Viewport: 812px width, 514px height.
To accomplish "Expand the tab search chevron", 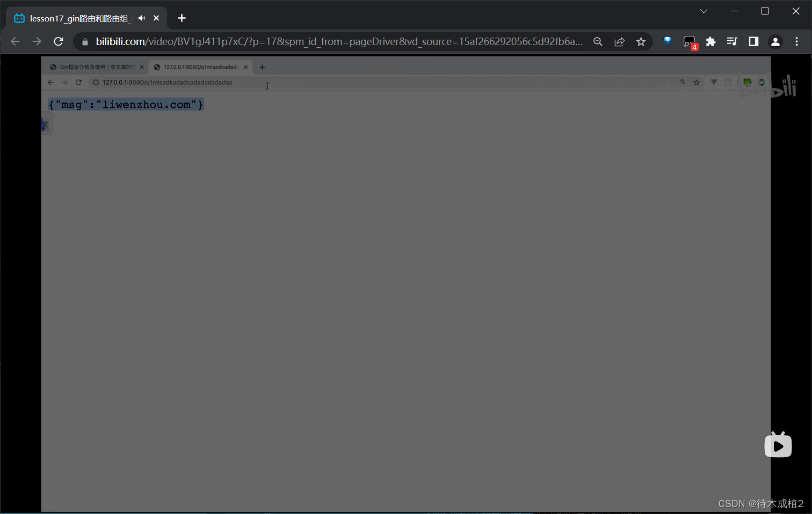I will pos(704,11).
